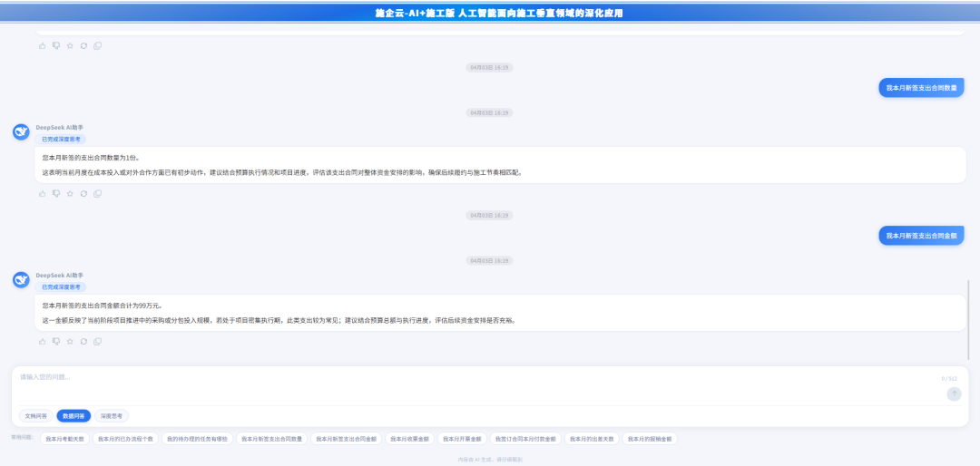Select quick question 我的待办理的任务有哪些
Image resolution: width=980 pixels, height=466 pixels.
198,439
